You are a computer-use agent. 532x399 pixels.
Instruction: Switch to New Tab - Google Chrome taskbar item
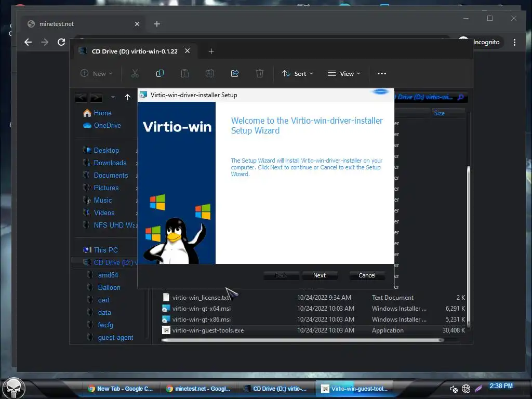pos(121,389)
